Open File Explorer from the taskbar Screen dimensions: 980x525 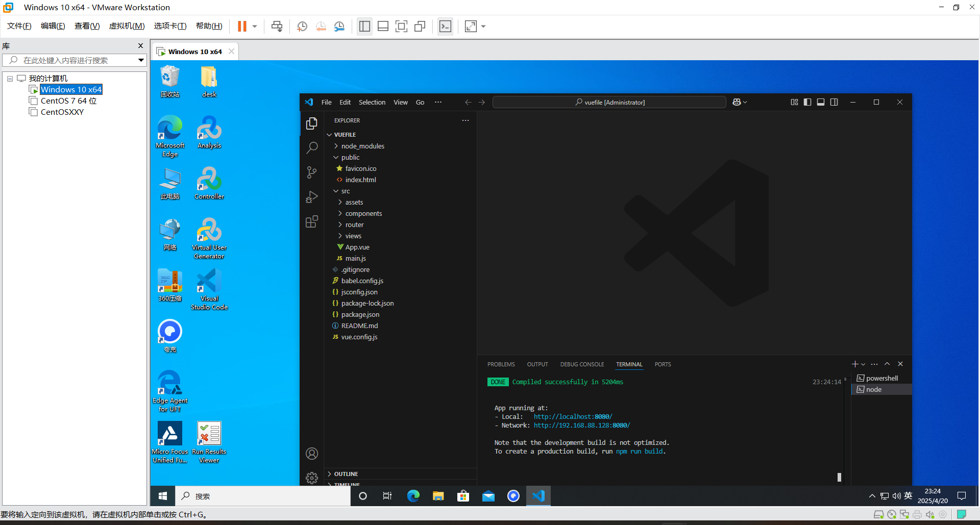438,496
